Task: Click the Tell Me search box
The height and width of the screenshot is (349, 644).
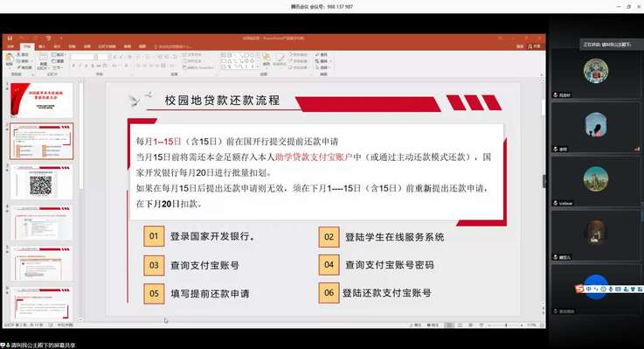Action: click(x=172, y=46)
